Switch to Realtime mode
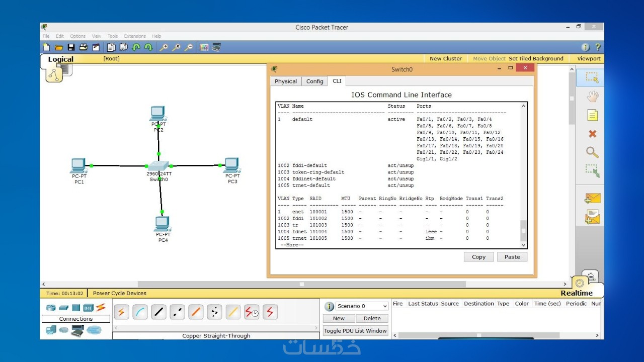This screenshot has width=644, height=362. click(x=577, y=293)
